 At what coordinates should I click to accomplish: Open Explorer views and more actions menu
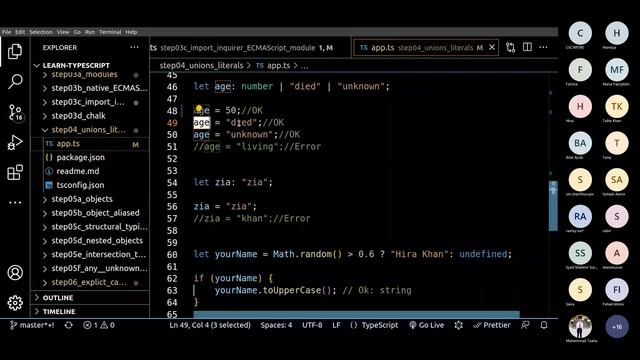tap(134, 47)
